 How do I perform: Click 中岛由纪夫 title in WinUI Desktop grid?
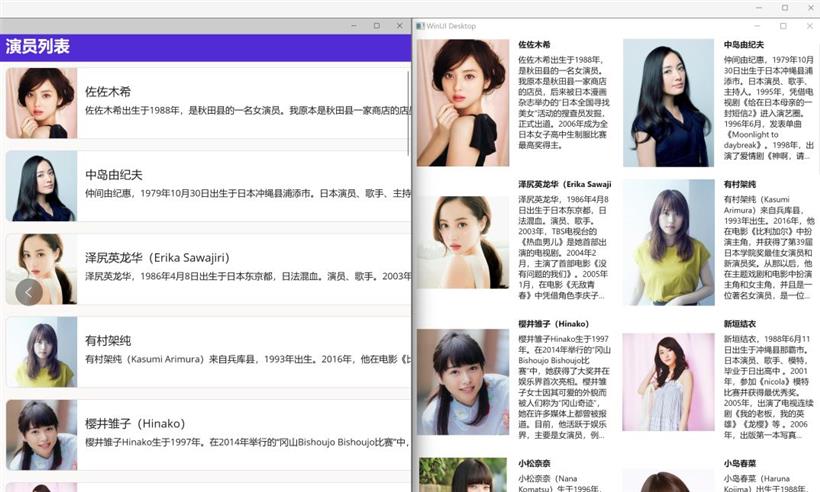coord(744,45)
